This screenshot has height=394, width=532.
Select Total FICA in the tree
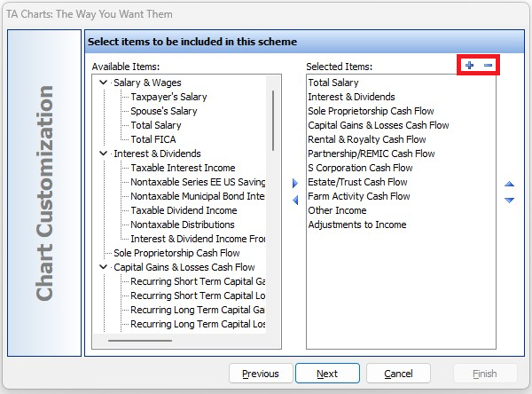click(153, 139)
